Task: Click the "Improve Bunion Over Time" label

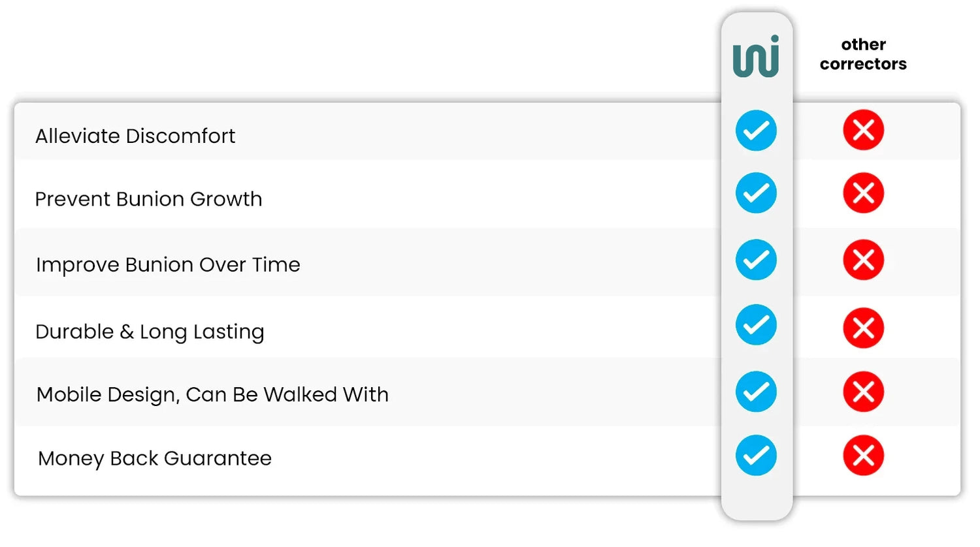Action: point(168,265)
